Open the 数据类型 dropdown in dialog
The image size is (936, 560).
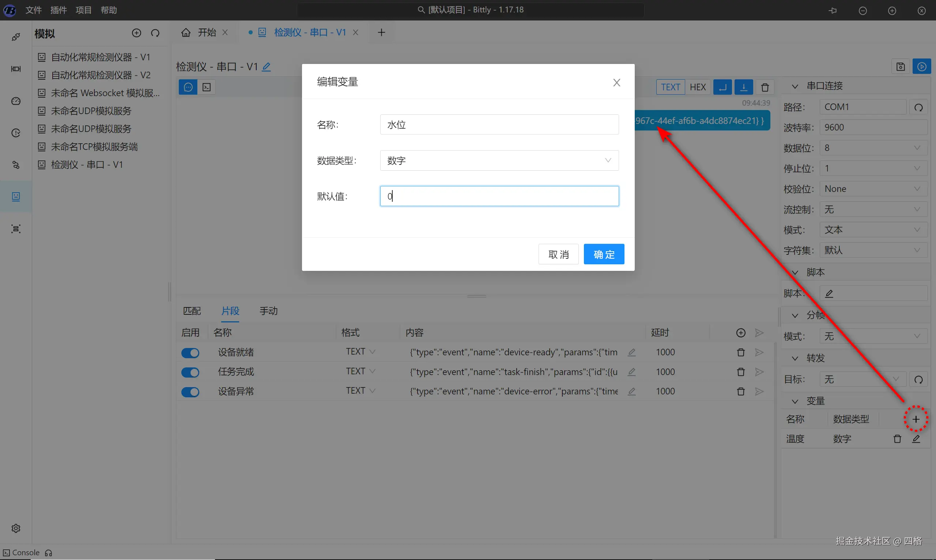click(499, 160)
